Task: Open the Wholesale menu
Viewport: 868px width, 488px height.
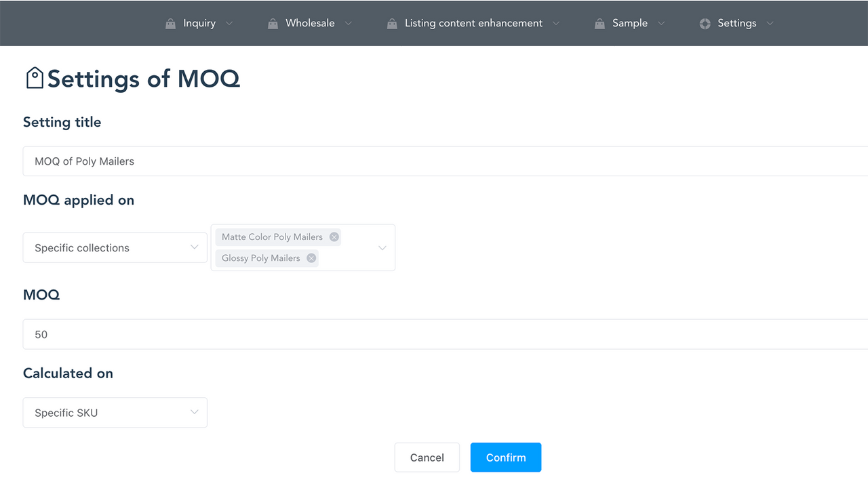Action: pos(310,23)
